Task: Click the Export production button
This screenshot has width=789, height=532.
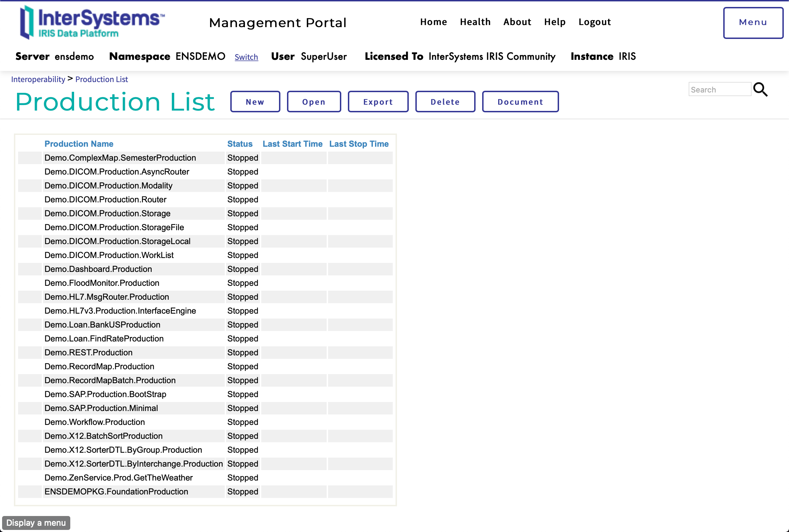Action: [378, 102]
